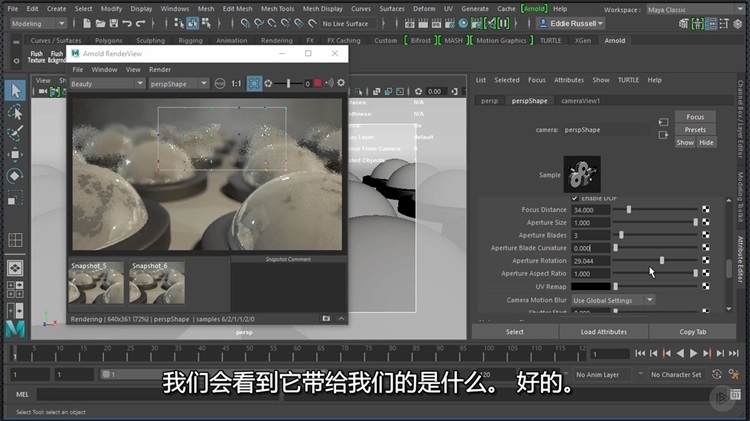This screenshot has height=421, width=750.
Task: Select by component type mode icon
Action: click(206, 23)
